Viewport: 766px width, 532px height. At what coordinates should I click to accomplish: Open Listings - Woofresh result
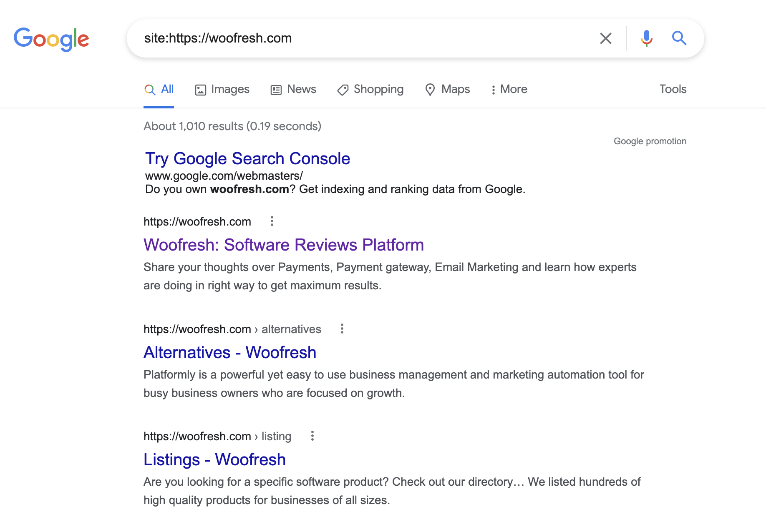214,459
